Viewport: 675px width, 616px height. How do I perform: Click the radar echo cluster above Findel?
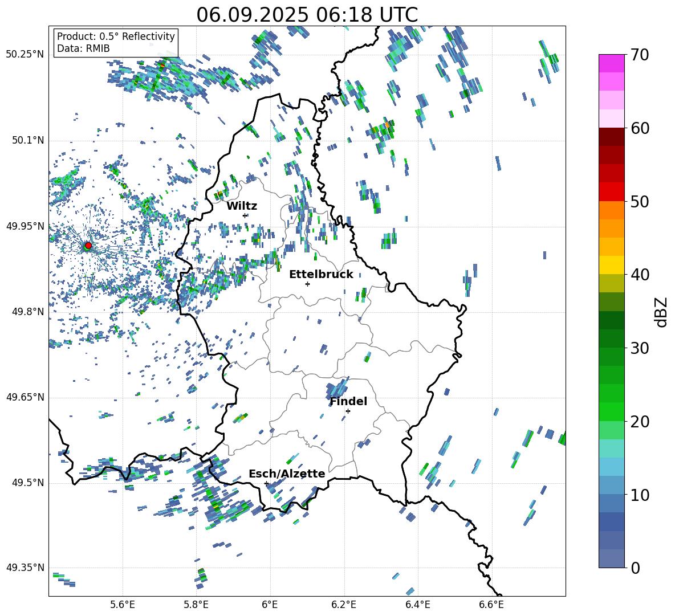pos(336,389)
